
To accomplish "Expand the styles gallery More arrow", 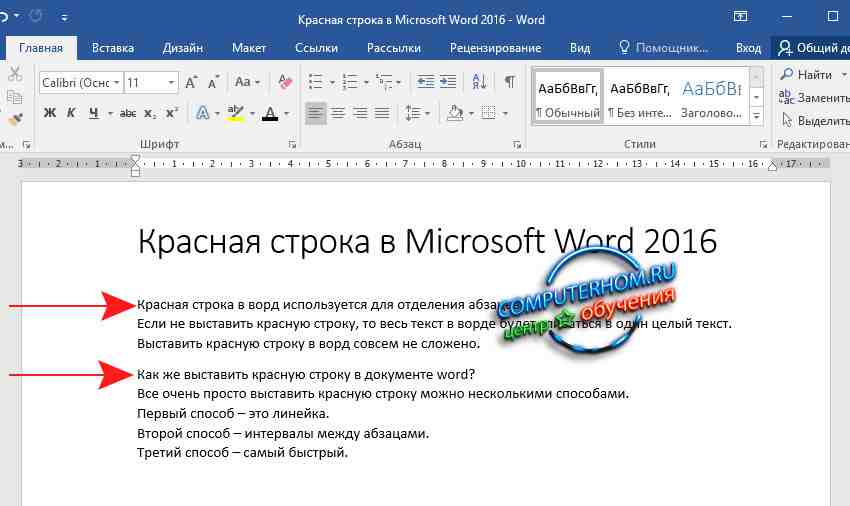I will click(x=756, y=116).
